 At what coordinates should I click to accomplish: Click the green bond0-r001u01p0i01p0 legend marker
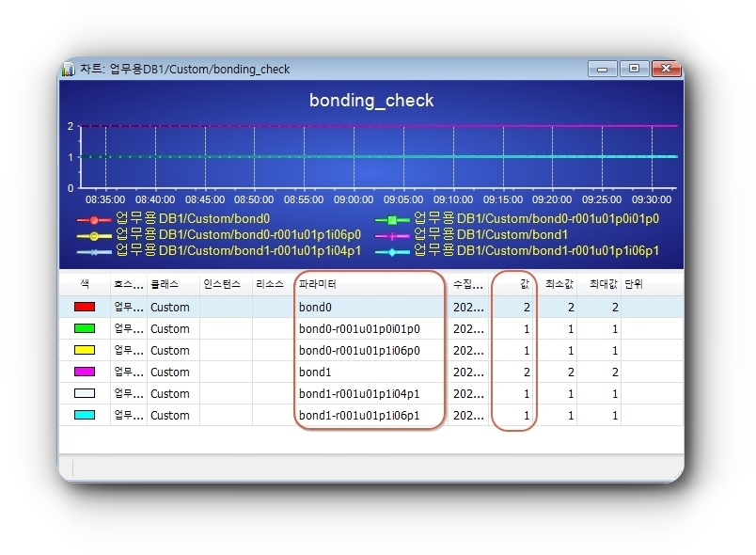pyautogui.click(x=392, y=219)
